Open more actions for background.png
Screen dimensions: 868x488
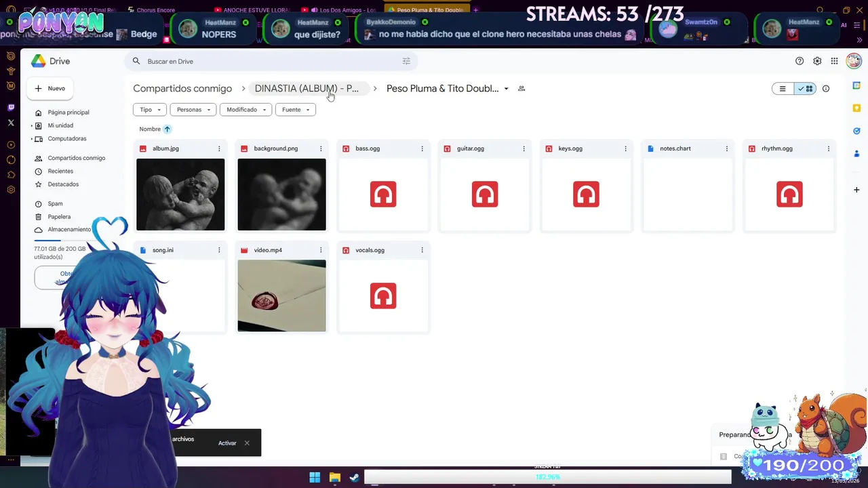pyautogui.click(x=321, y=148)
